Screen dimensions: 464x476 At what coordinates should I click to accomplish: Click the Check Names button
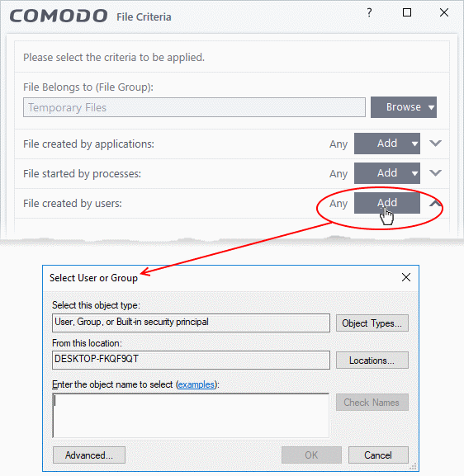pyautogui.click(x=372, y=403)
